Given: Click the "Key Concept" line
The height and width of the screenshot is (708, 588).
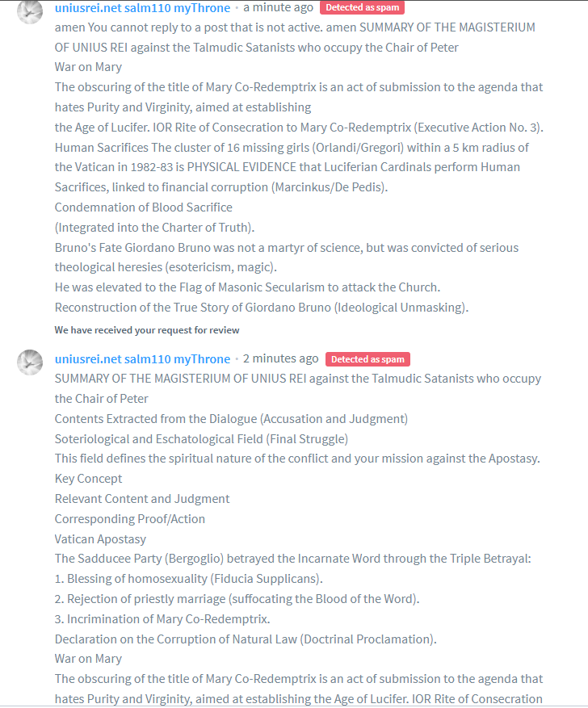Looking at the screenshot, I should [x=89, y=479].
